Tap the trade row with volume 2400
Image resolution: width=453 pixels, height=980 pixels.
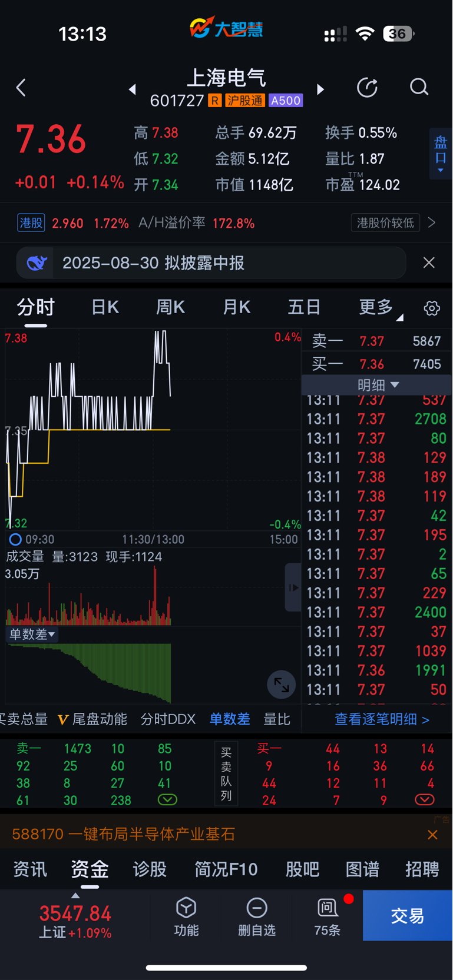[x=376, y=612]
